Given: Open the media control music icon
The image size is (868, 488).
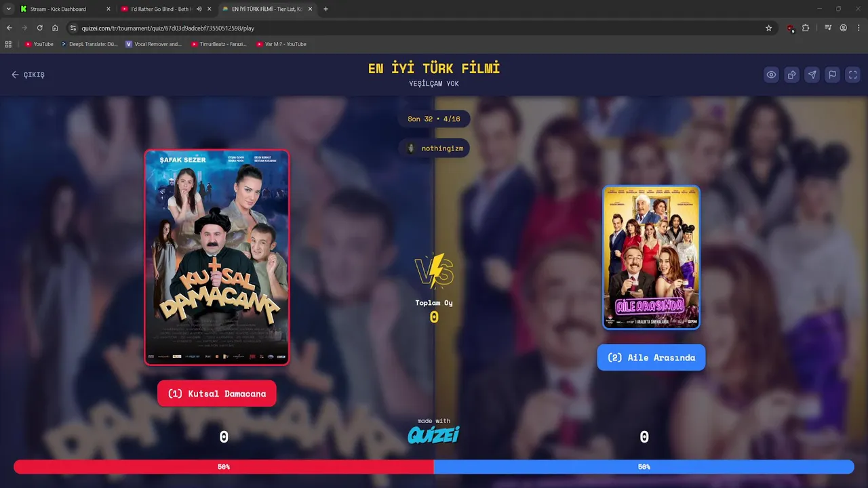Looking at the screenshot, I should point(828,28).
